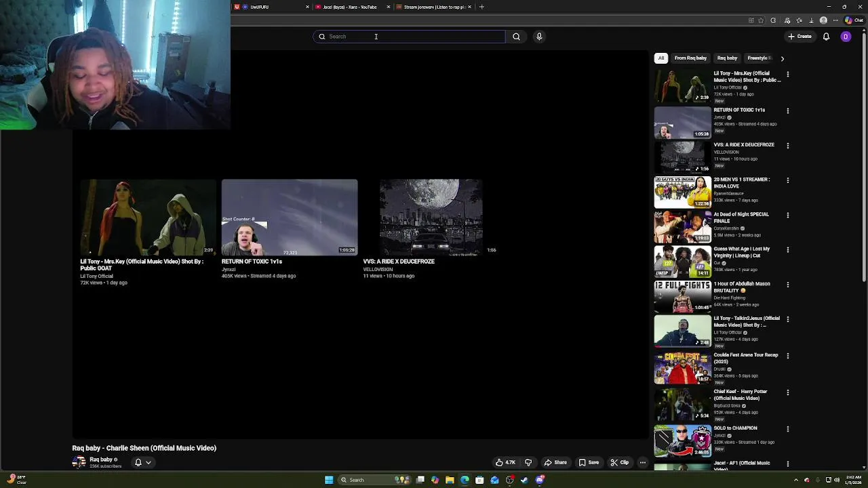The width and height of the screenshot is (868, 488).
Task: Open taskbar clock showing 2:42 AM
Action: pos(854,480)
